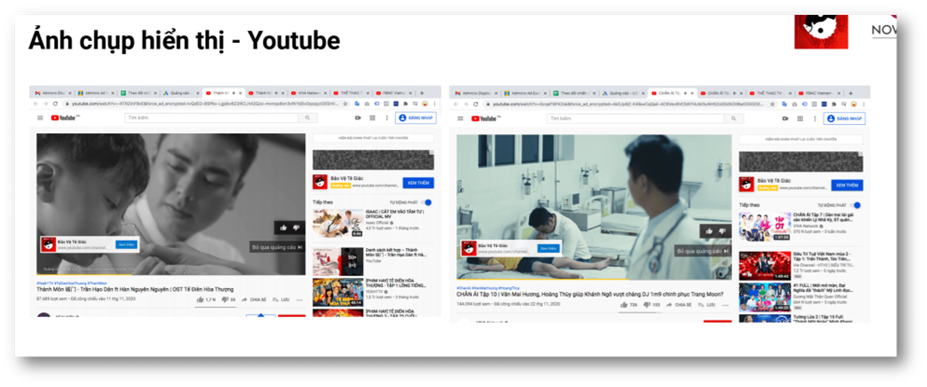Toggle autoplay switch beside ISAAC video list
Screen dimensions: 927x387
point(426,202)
